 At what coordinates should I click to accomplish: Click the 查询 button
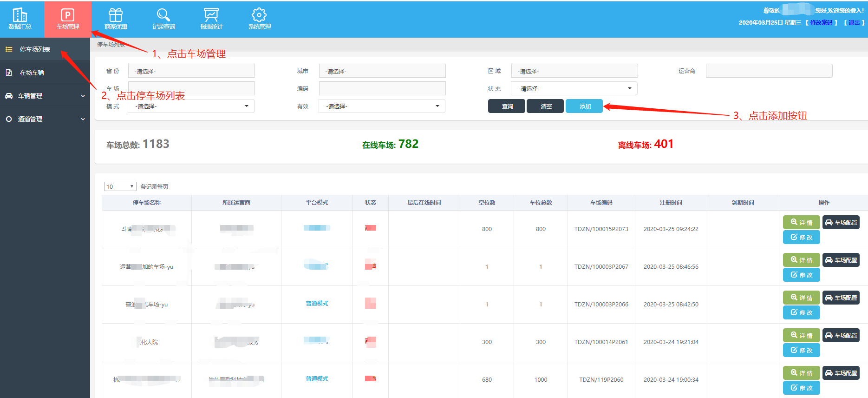(507, 106)
